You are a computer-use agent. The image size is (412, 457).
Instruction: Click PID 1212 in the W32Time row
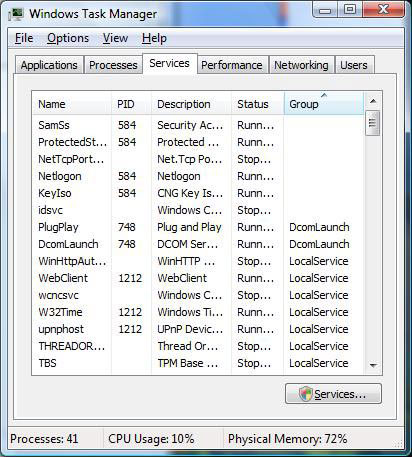(130, 312)
